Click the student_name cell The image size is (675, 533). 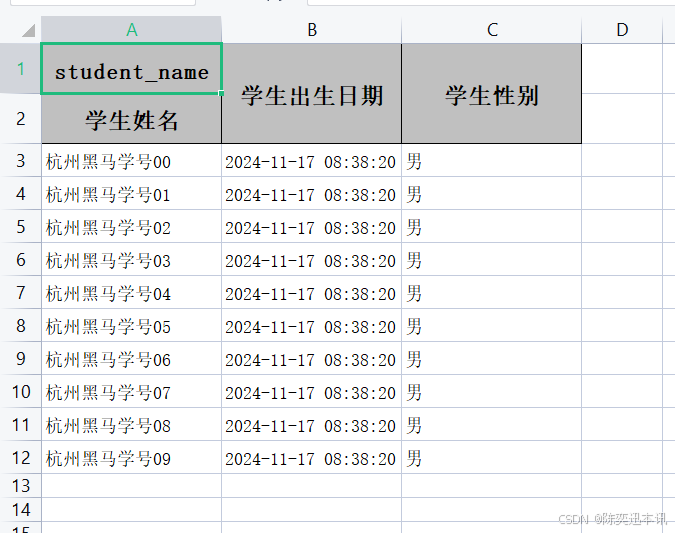pyautogui.click(x=132, y=69)
